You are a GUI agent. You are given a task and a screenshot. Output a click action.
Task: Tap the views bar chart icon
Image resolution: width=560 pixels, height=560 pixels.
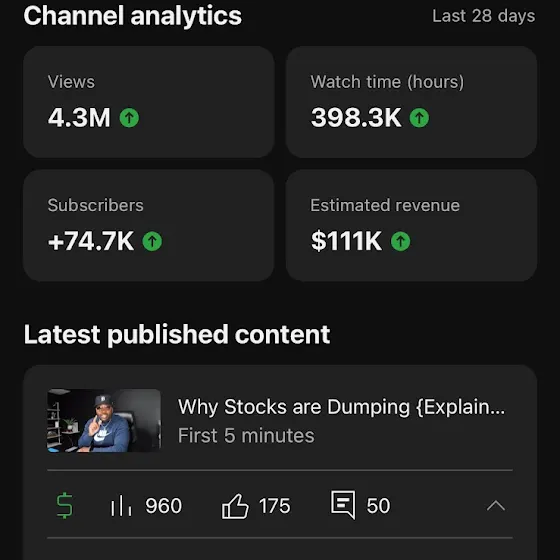(121, 506)
